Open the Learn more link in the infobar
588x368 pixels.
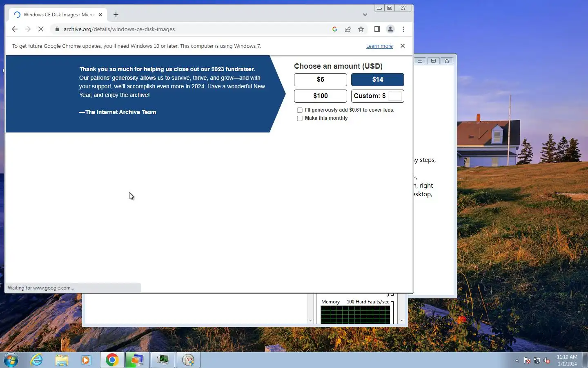(x=379, y=46)
